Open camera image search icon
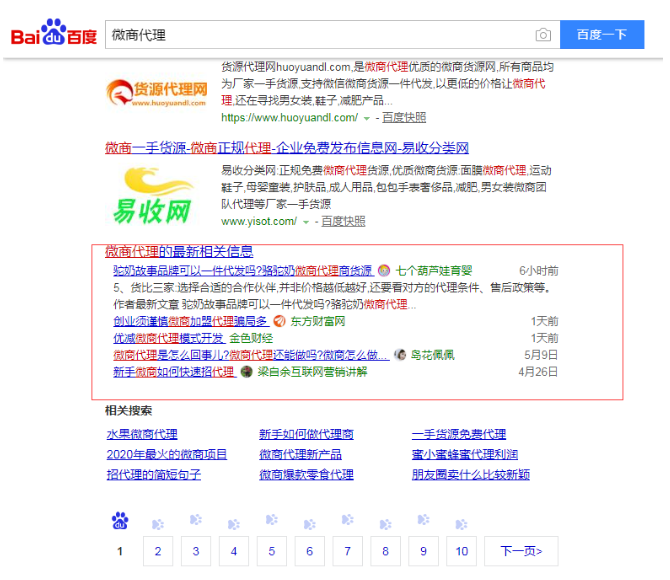670x580 pixels. pos(543,35)
